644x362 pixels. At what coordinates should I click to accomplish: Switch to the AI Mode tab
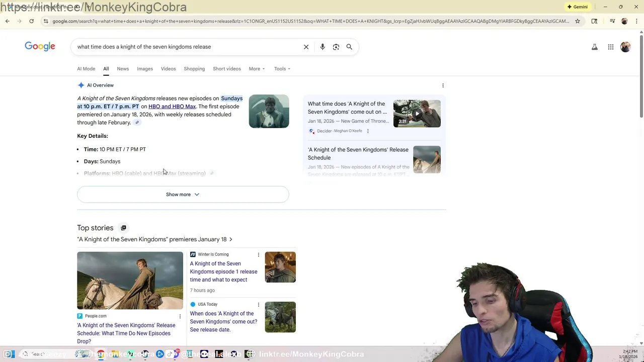[x=86, y=69]
